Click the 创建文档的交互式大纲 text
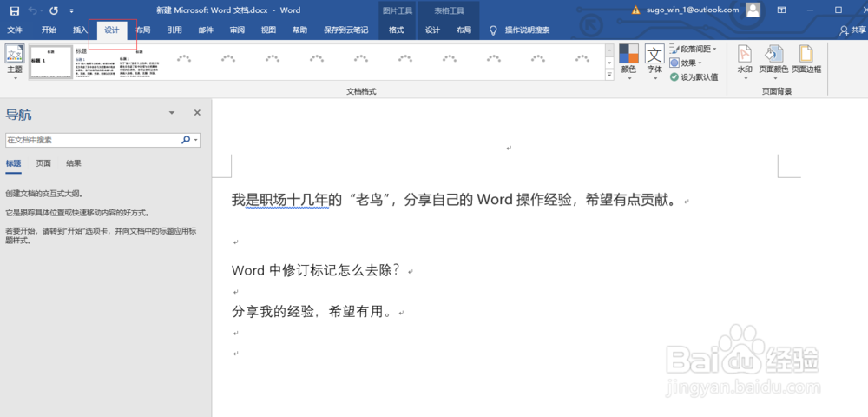868x417 pixels. [x=45, y=194]
